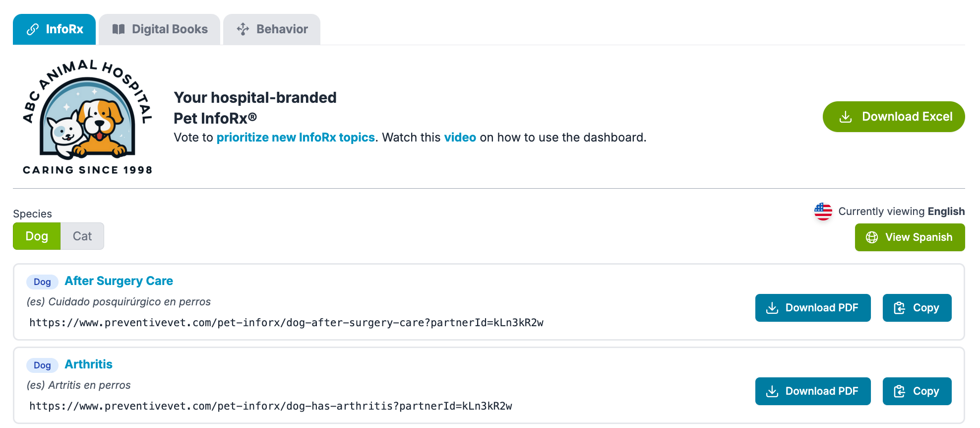Image resolution: width=980 pixels, height=428 pixels.
Task: Open the Arthritis topic title
Action: (89, 364)
